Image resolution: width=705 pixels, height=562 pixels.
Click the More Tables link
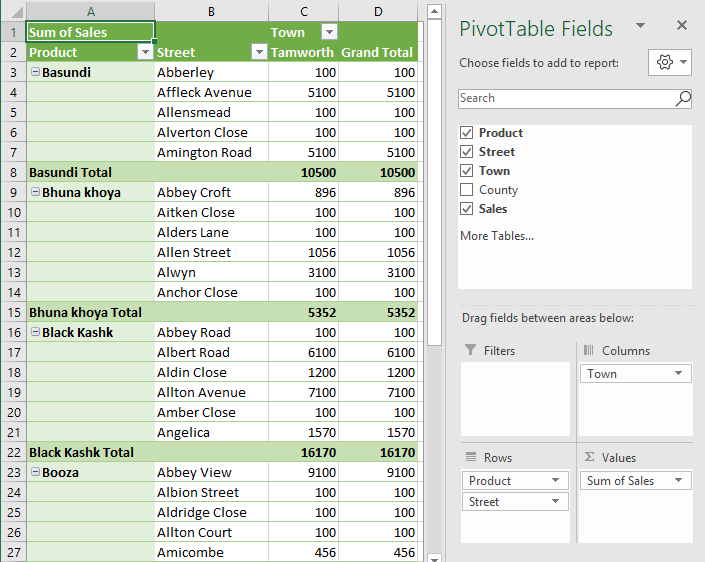pos(497,236)
